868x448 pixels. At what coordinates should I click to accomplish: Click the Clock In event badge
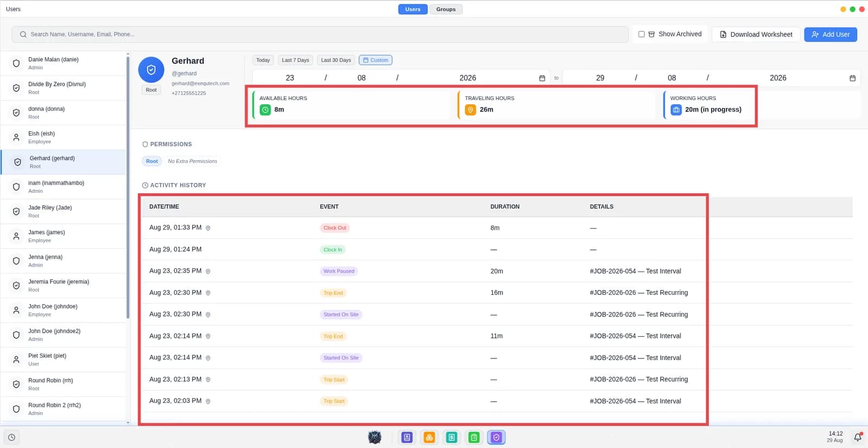coord(333,250)
